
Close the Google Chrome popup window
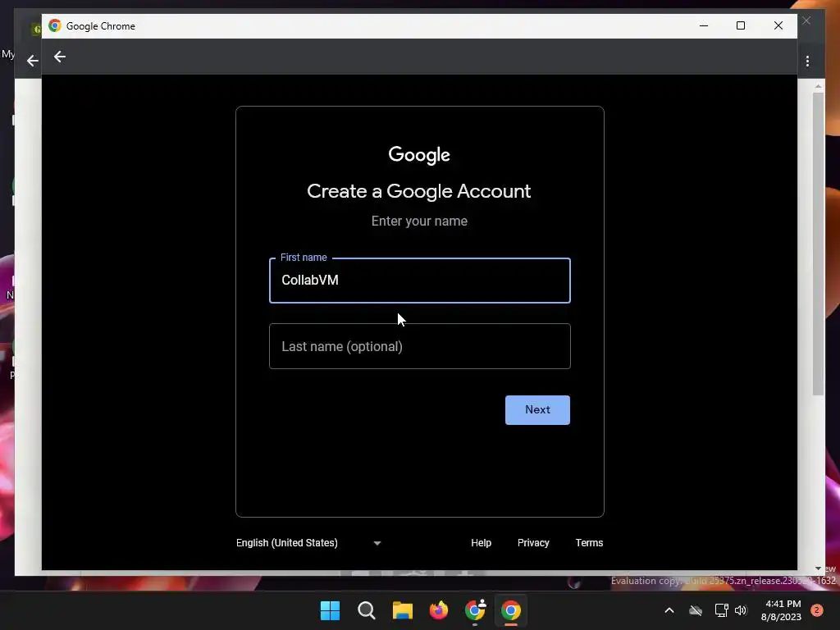[x=778, y=25]
